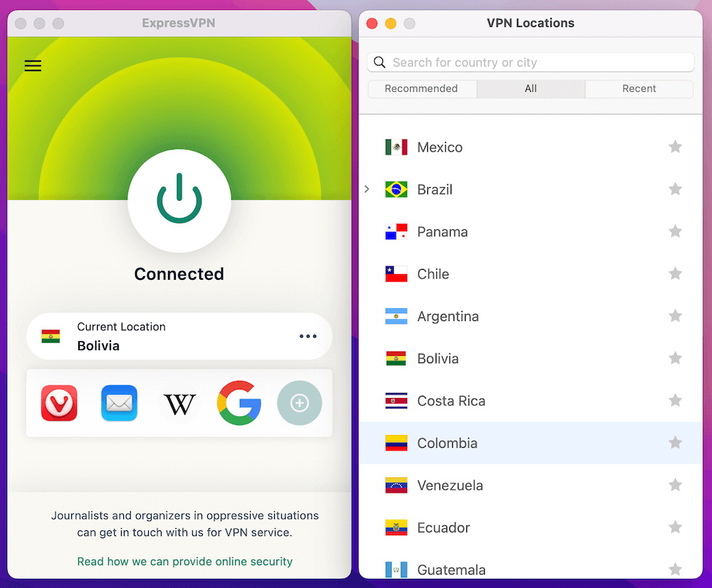The width and height of the screenshot is (712, 588).
Task: Click the Chile flag icon
Action: pyautogui.click(x=397, y=274)
